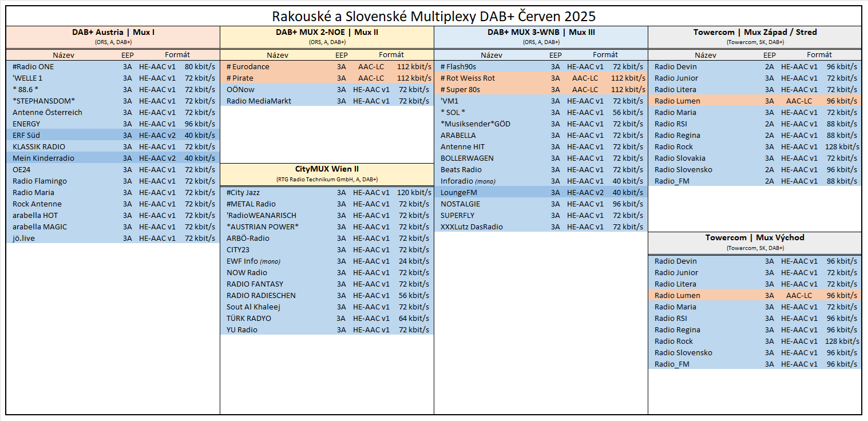Click the '24 kbit/s' bitrate of EWF Info
868x421 pixels.
tap(414, 261)
